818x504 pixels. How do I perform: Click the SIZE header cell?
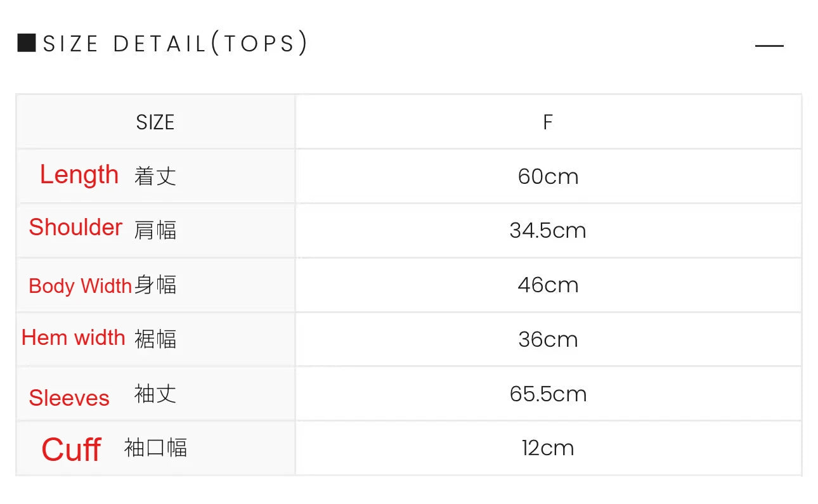coord(155,122)
